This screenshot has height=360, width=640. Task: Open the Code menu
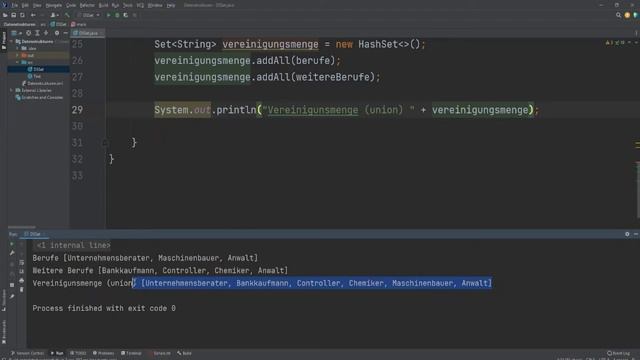(x=71, y=5)
